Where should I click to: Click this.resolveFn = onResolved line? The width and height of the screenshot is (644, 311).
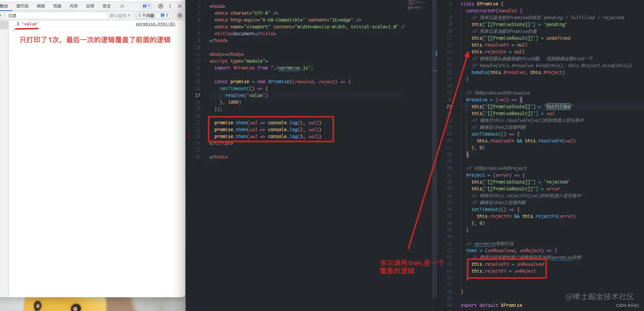508,264
